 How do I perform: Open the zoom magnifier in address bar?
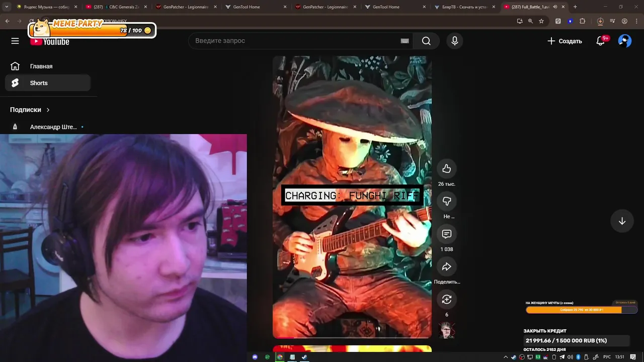(530, 21)
